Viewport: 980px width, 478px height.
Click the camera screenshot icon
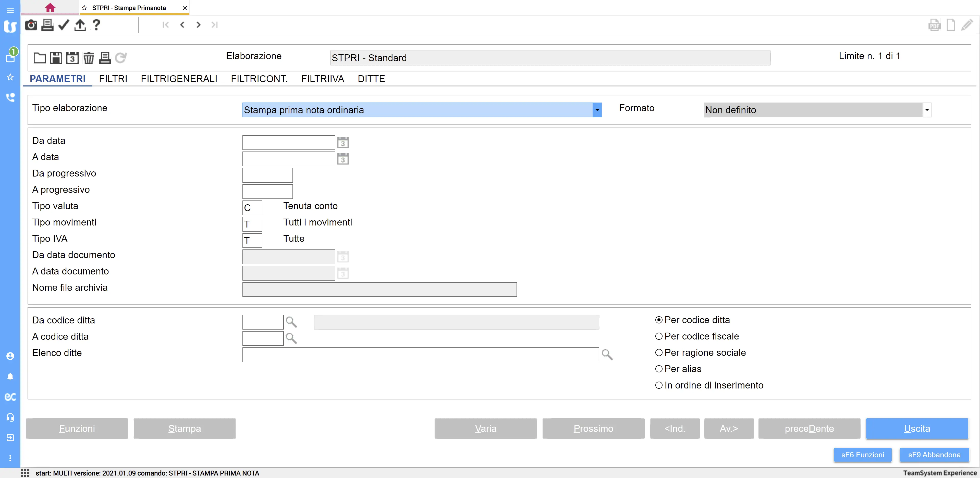click(31, 25)
